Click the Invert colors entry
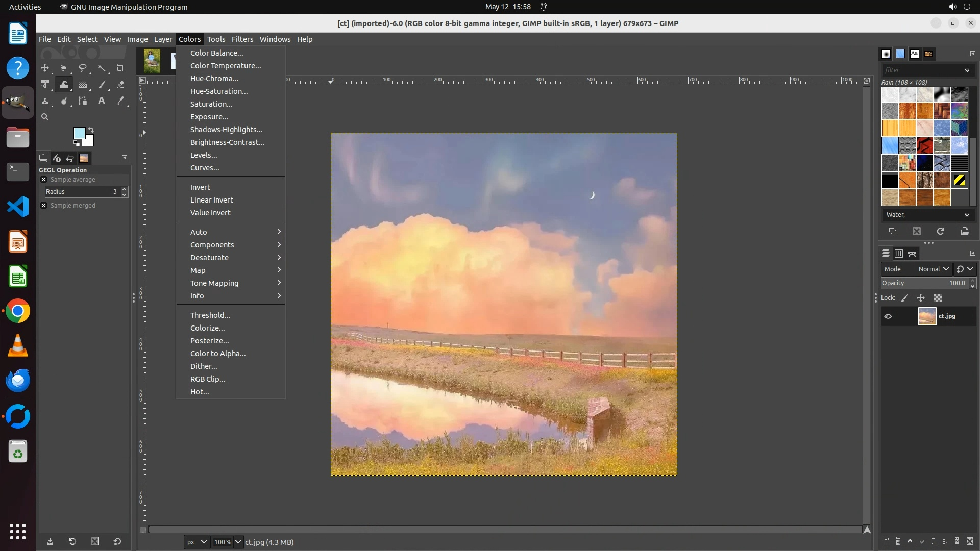The height and width of the screenshot is (551, 980). coord(200,187)
